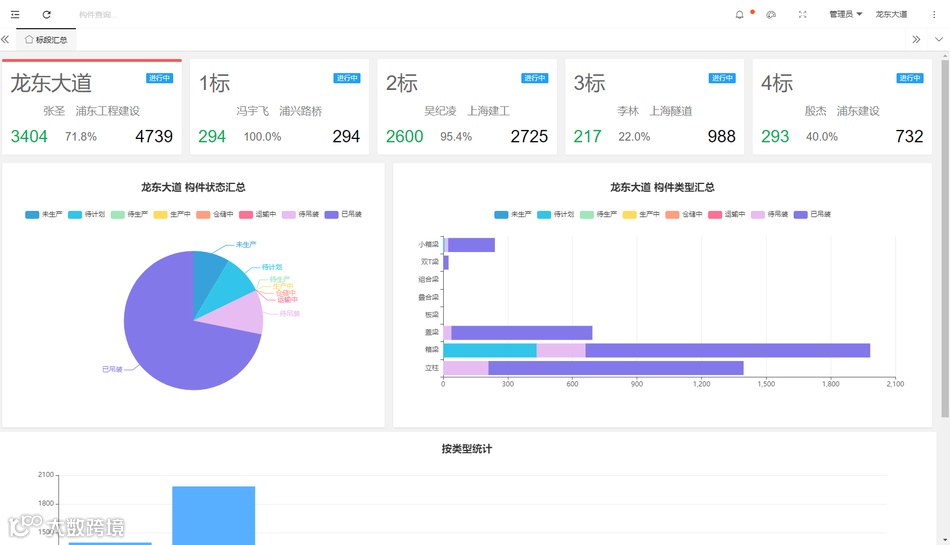Collapse the sidebar menu icon

pyautogui.click(x=15, y=15)
